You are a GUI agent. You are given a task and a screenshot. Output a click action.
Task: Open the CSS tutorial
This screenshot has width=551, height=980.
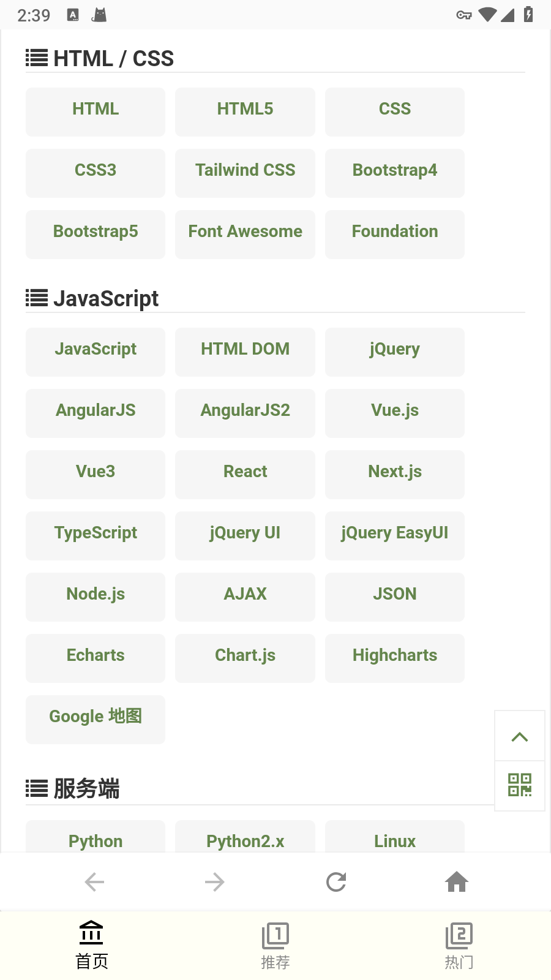pyautogui.click(x=395, y=111)
